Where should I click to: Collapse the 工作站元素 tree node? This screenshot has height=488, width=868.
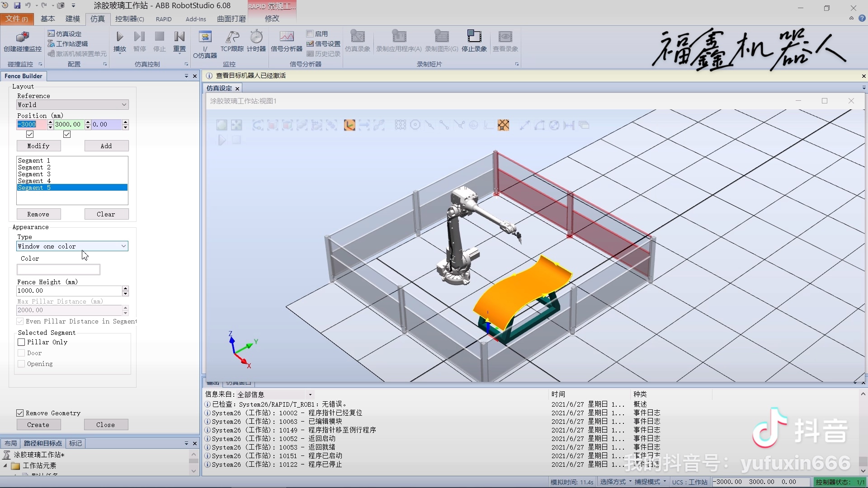5,465
